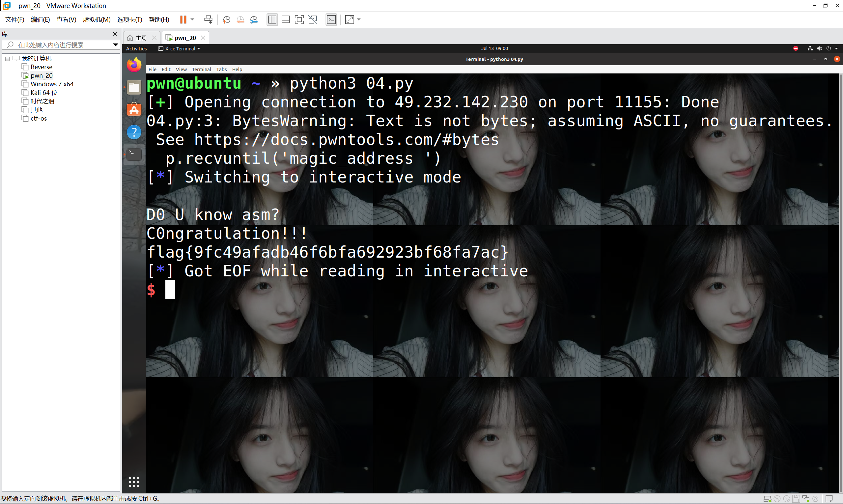Click the flag{9fc49afadb46f6bfa692923bf68fa7ac} line

click(327, 252)
